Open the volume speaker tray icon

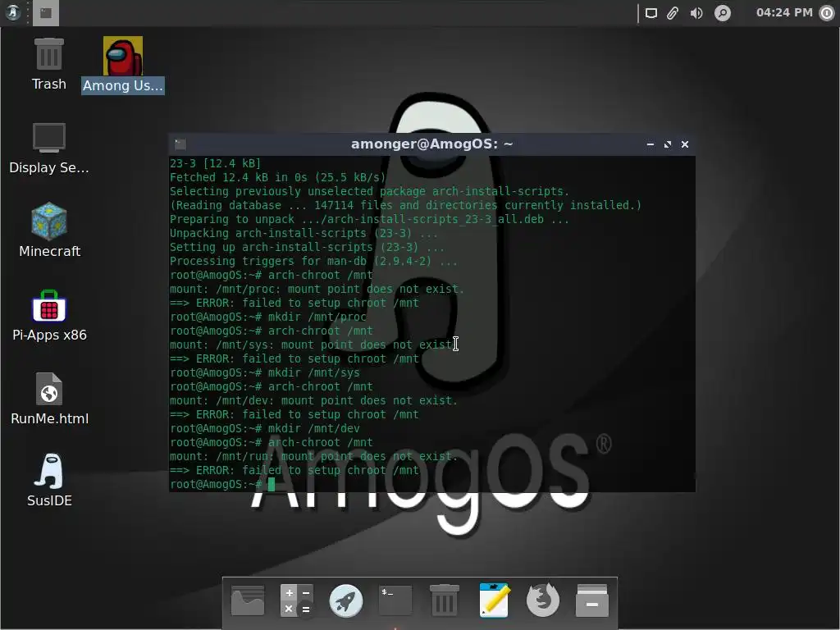696,13
